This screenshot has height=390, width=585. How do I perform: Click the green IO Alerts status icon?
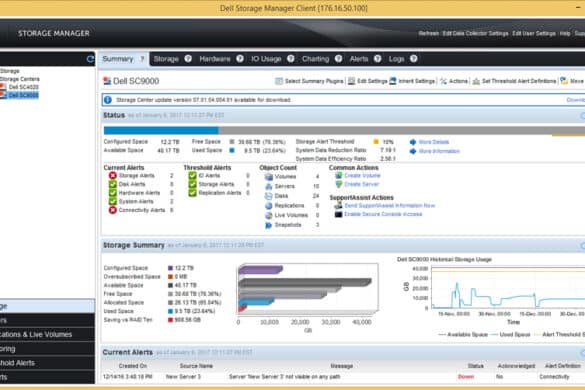pos(193,175)
